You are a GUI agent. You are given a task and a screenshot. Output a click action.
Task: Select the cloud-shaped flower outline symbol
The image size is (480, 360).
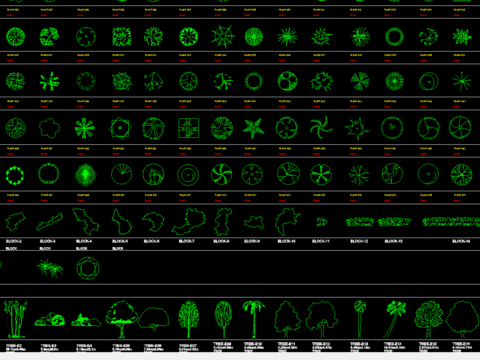pos(49,128)
